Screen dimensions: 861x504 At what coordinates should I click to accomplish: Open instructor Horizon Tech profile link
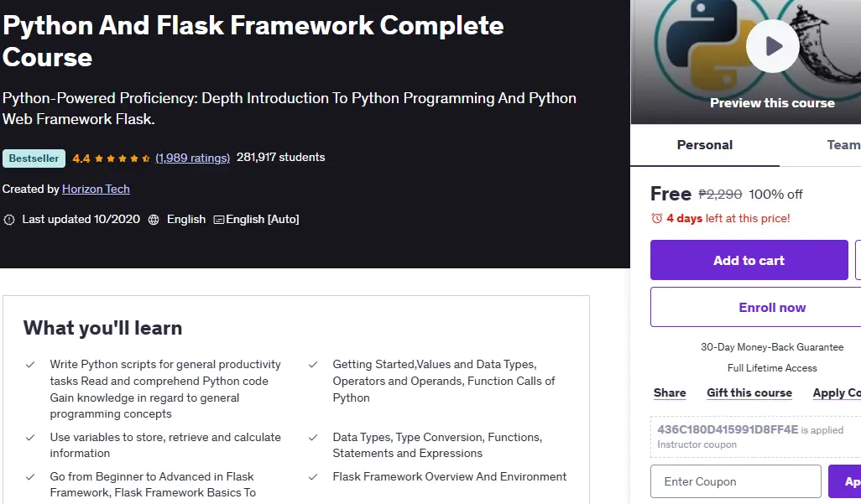(96, 189)
